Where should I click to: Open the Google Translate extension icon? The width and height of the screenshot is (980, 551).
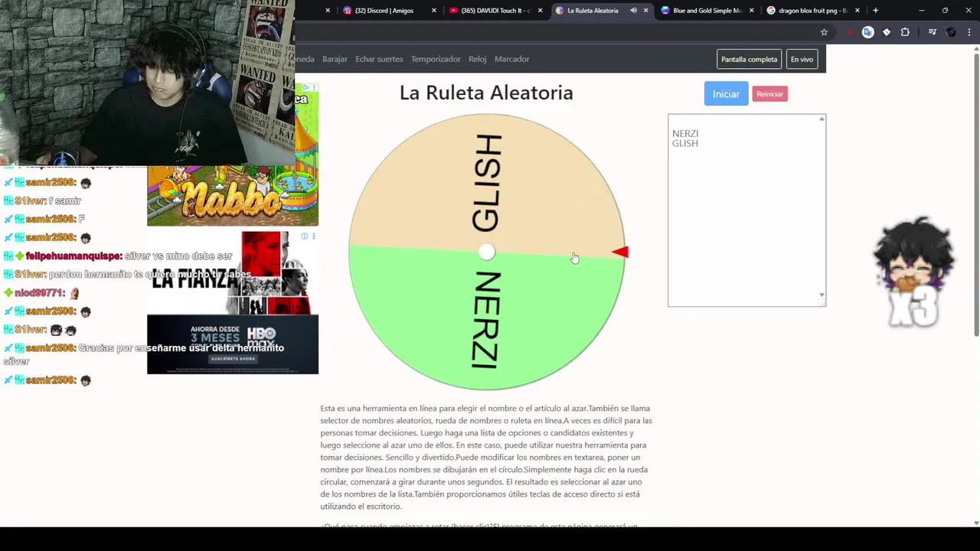point(867,32)
